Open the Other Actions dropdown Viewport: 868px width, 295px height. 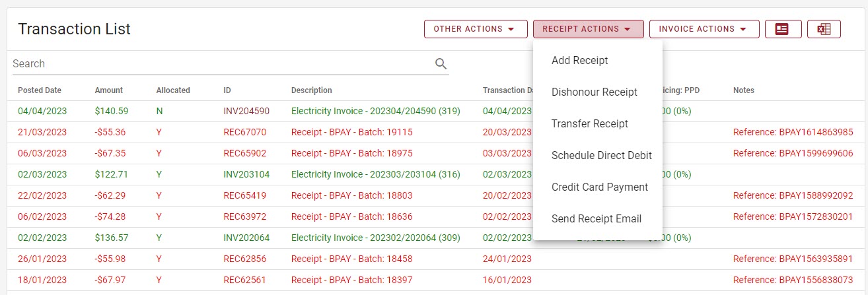pos(473,29)
